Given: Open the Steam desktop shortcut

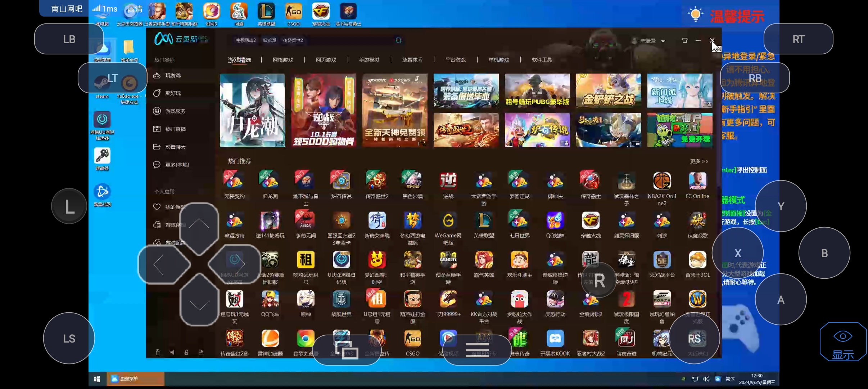Looking at the screenshot, I should click(102, 86).
